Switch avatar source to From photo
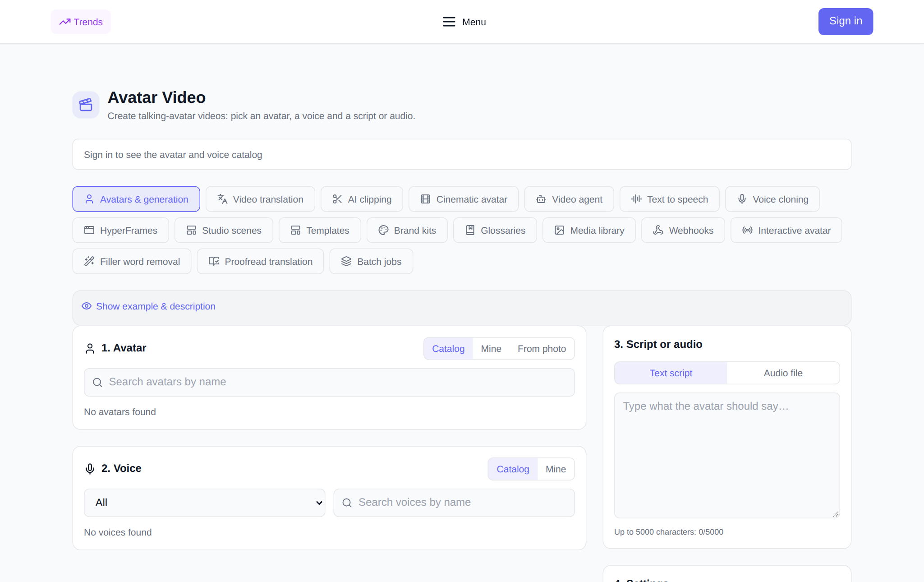Viewport: 924px width, 582px height. (542, 348)
